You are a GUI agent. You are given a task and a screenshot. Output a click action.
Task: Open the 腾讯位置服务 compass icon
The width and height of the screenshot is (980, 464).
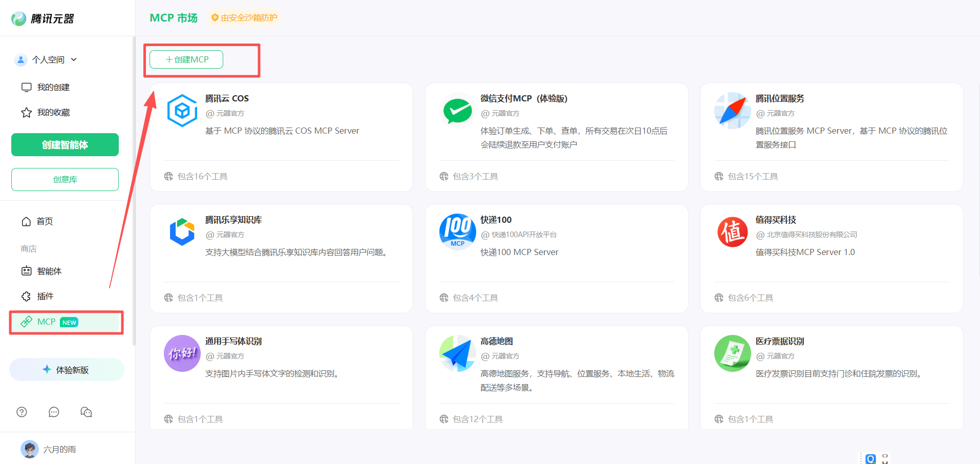coord(732,111)
